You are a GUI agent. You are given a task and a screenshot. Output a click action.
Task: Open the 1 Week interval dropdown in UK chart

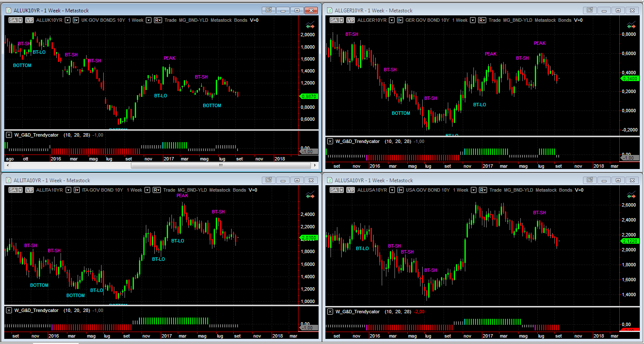(149, 20)
